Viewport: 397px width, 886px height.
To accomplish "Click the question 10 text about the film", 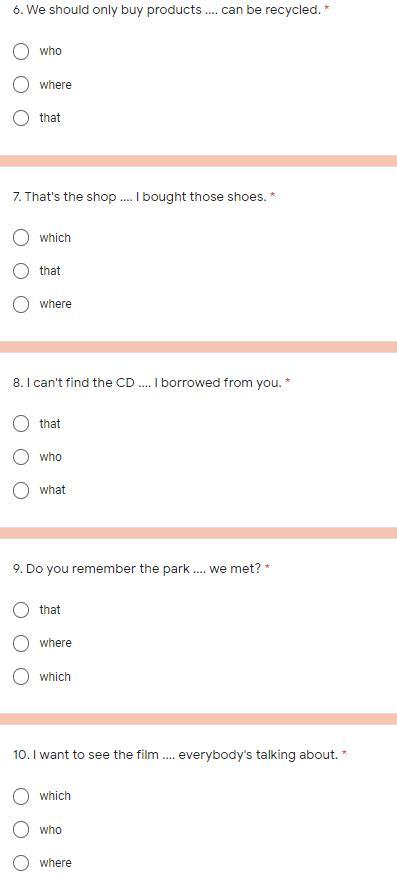I will click(x=176, y=755).
